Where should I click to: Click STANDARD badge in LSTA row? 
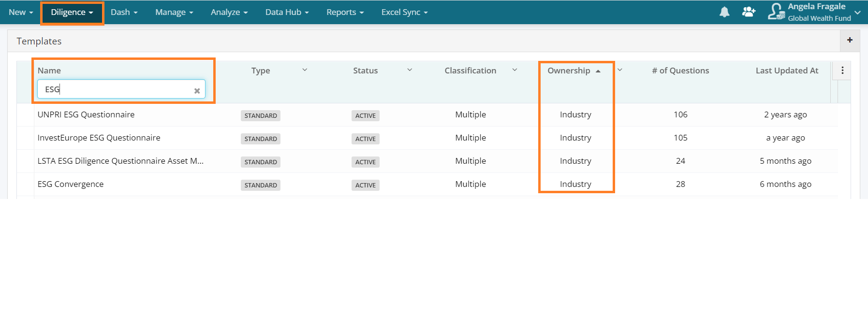click(261, 162)
